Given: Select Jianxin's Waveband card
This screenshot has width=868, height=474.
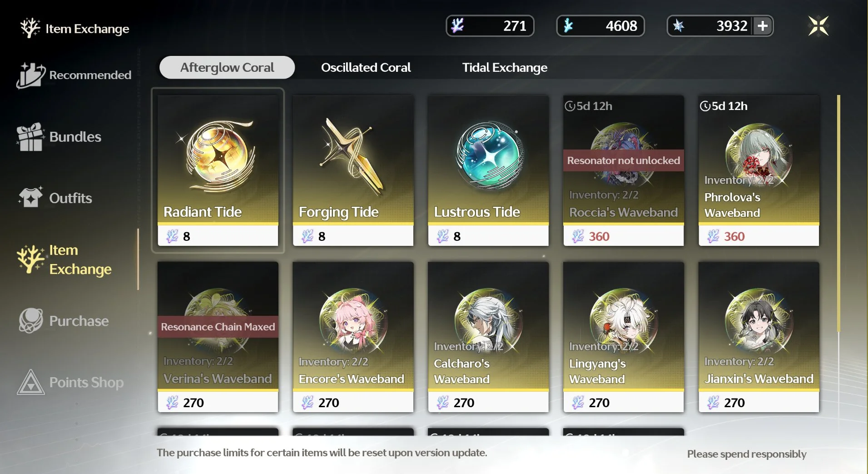Looking at the screenshot, I should (759, 337).
